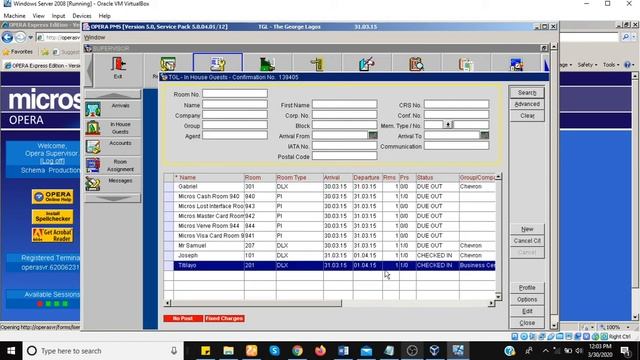Click the Postal Code input field

344,156
